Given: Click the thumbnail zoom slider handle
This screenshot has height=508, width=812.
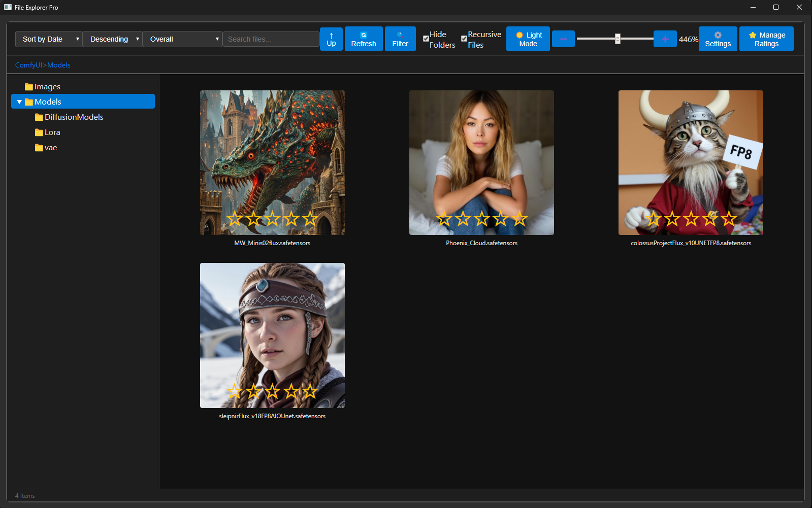Looking at the screenshot, I should [x=618, y=39].
